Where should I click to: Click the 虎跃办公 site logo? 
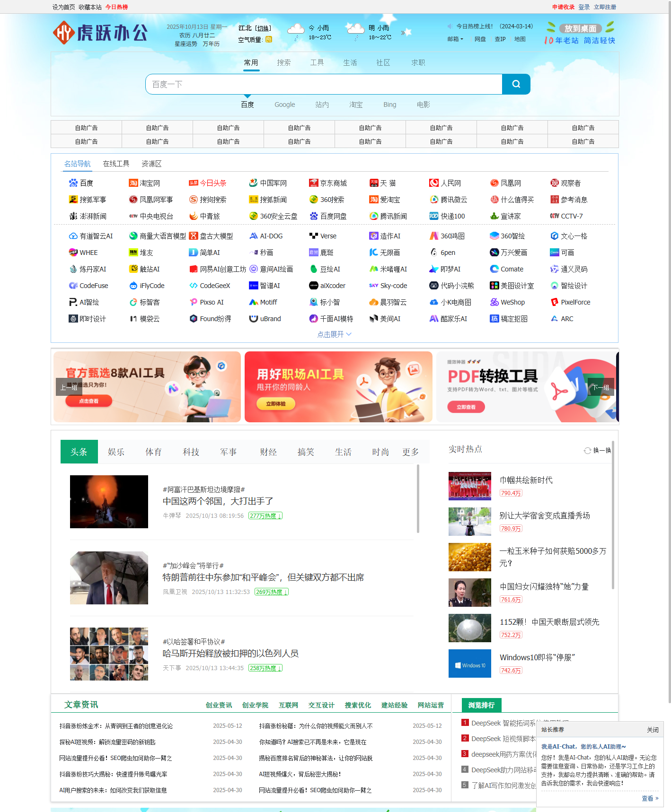pos(100,33)
